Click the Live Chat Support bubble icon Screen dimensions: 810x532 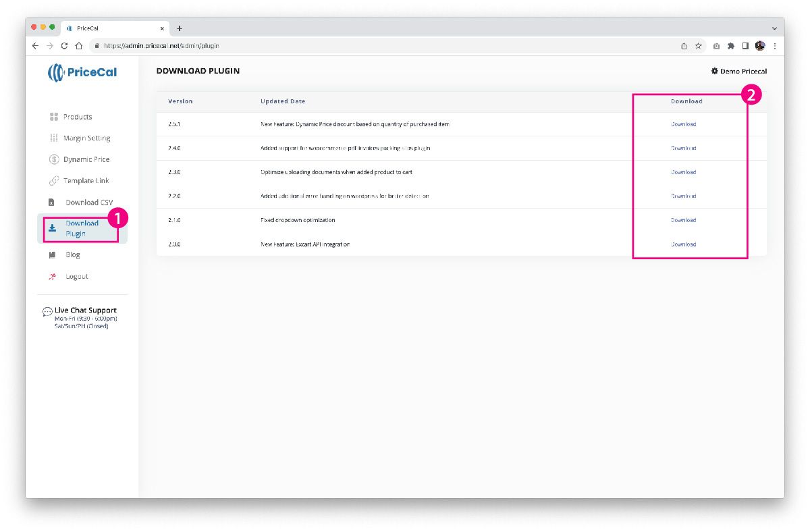pyautogui.click(x=47, y=312)
